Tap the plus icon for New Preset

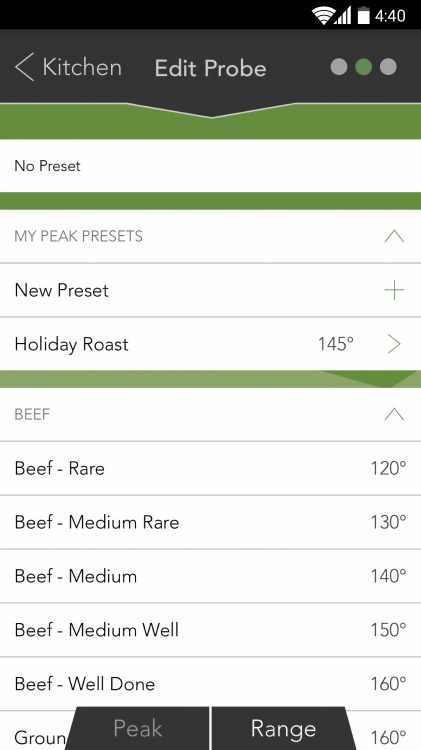[394, 290]
